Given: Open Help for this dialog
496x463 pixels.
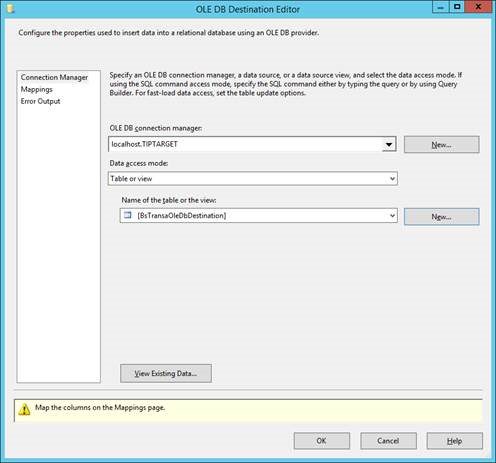Looking at the screenshot, I should point(454,441).
